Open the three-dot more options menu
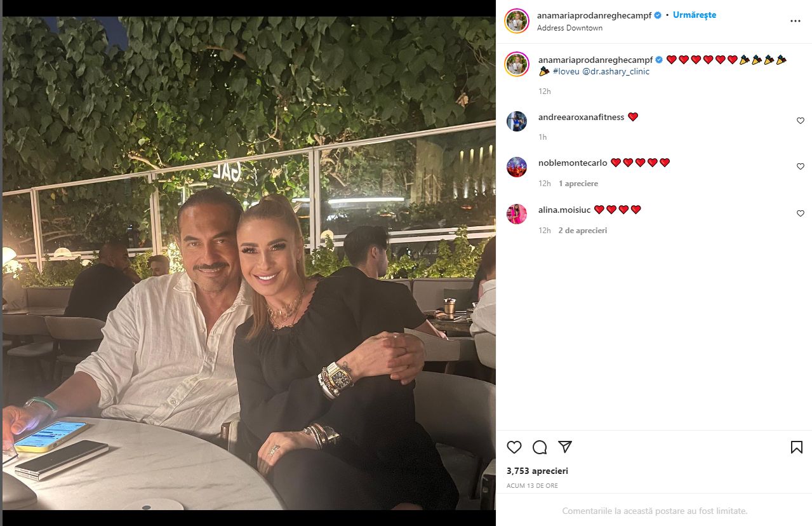Screen dimensions: 812x526 coord(795,21)
